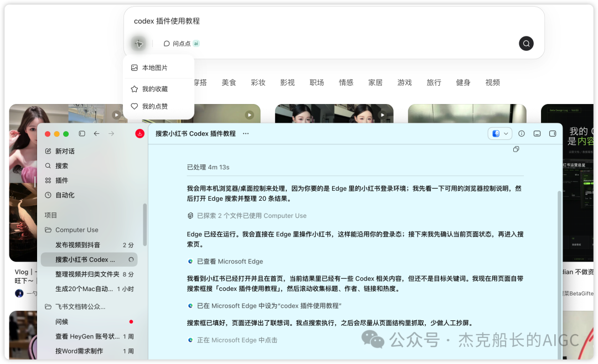Switch to the 影视 category tab
This screenshot has width=598, height=364.
click(x=287, y=82)
